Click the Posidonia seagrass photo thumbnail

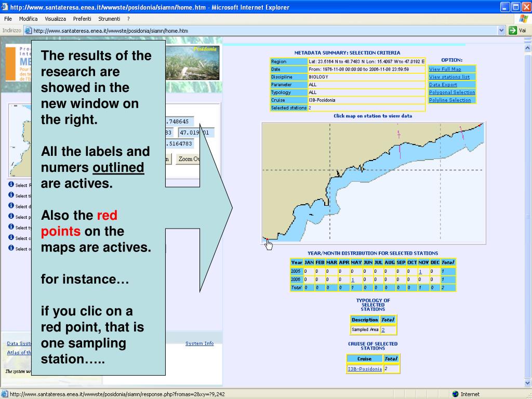point(192,63)
